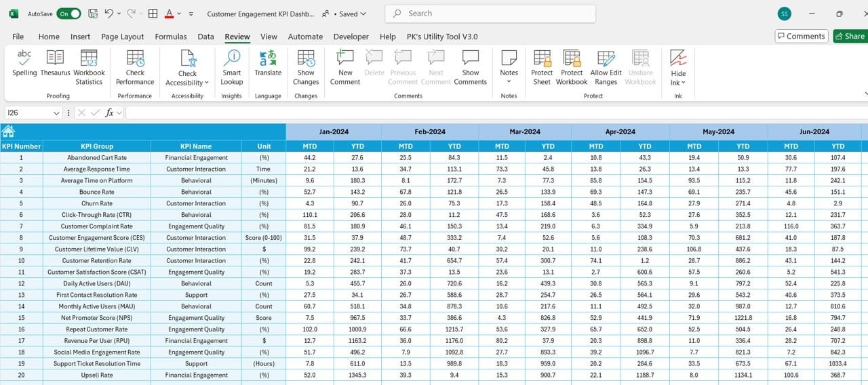Click the Share button
This screenshot has width=868, height=385.
point(850,36)
